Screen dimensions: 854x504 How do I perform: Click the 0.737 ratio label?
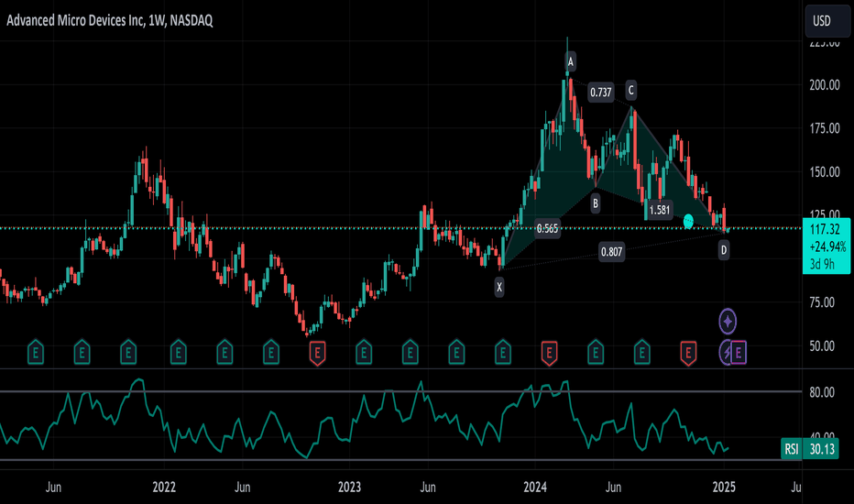click(601, 93)
